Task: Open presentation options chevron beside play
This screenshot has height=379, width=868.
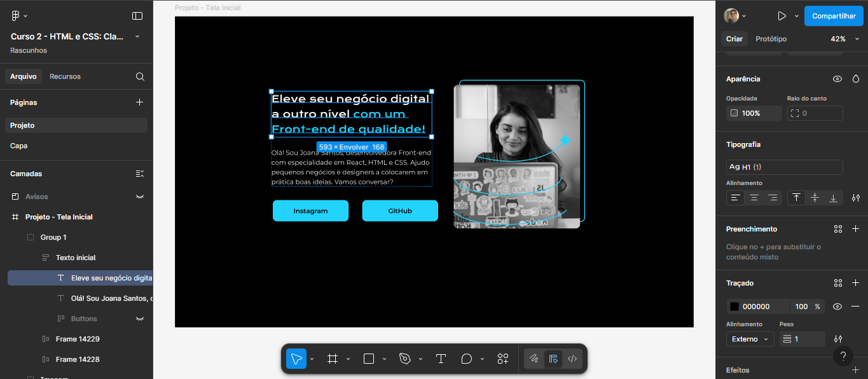Action: (796, 16)
